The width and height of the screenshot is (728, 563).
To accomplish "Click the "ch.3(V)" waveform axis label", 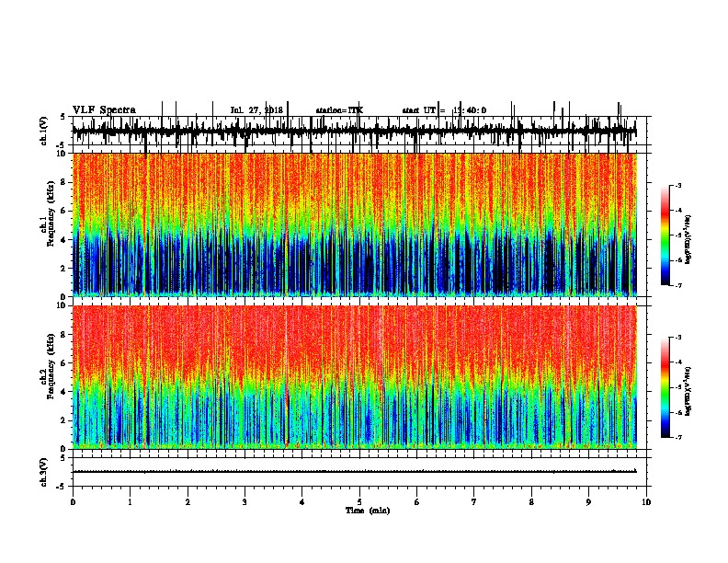I will pyautogui.click(x=43, y=472).
